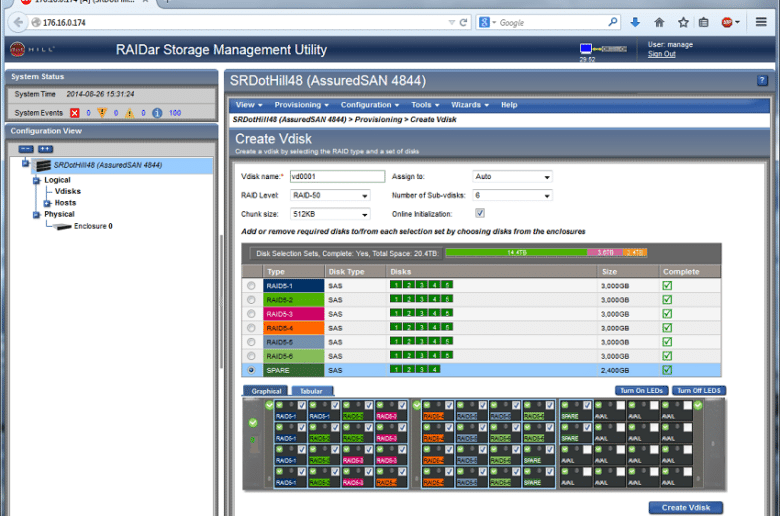Expand all tree nodes button
This screenshot has height=516, width=780.
[45, 149]
